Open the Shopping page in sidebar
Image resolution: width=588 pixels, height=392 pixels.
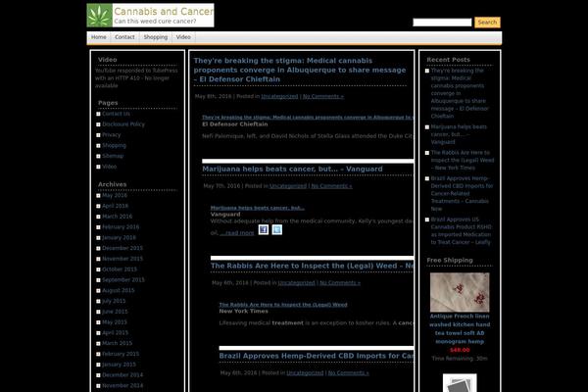point(114,145)
